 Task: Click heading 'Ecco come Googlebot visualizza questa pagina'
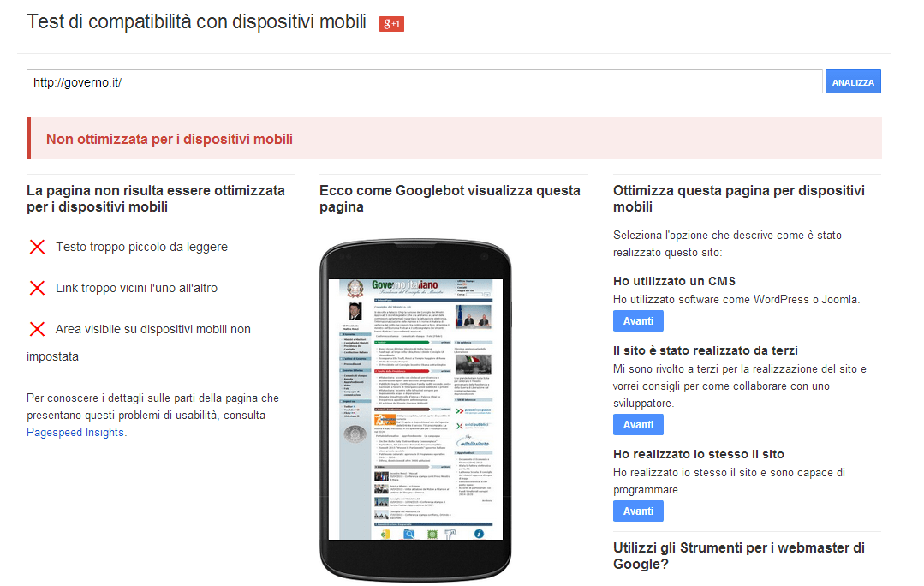coord(450,199)
